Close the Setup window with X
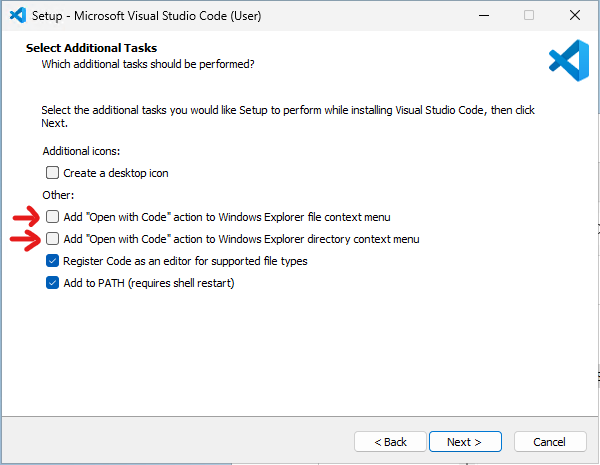This screenshot has height=465, width=600. click(575, 15)
